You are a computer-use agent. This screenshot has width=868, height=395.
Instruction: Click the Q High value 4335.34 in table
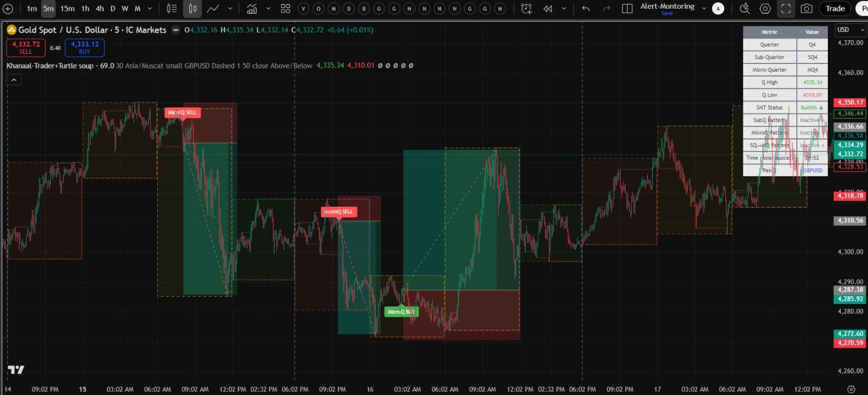point(812,82)
